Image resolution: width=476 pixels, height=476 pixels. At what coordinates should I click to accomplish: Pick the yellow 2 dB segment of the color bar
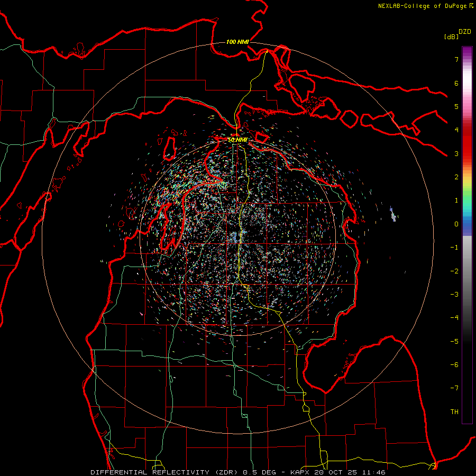(467, 179)
